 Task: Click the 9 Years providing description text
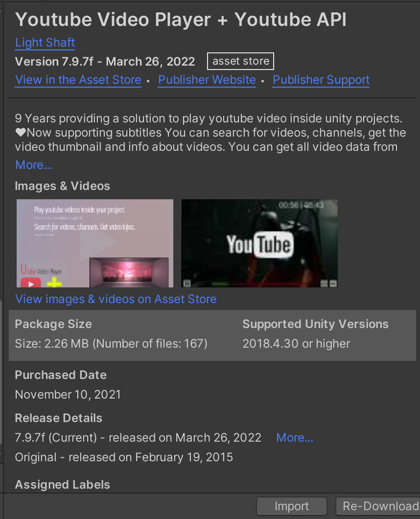point(210,133)
